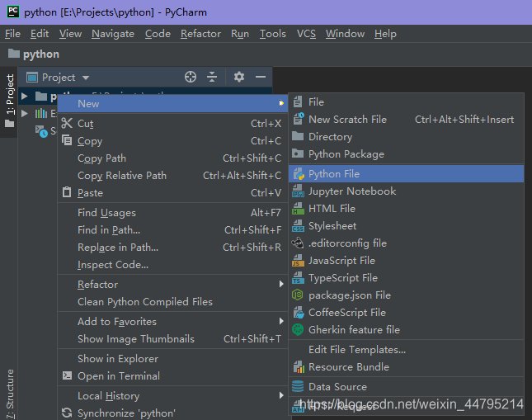Click the Paste clipboard icon
This screenshot has height=420, width=532.
[67, 192]
